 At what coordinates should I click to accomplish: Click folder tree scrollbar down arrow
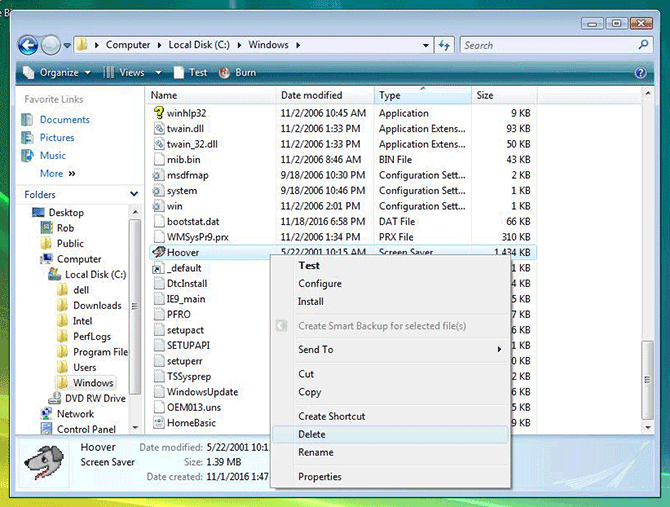point(135,428)
